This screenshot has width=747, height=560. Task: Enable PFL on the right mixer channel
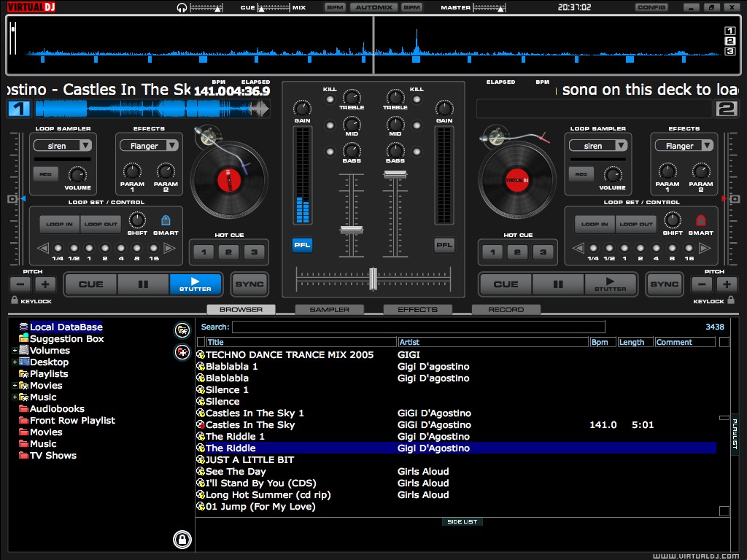click(444, 245)
